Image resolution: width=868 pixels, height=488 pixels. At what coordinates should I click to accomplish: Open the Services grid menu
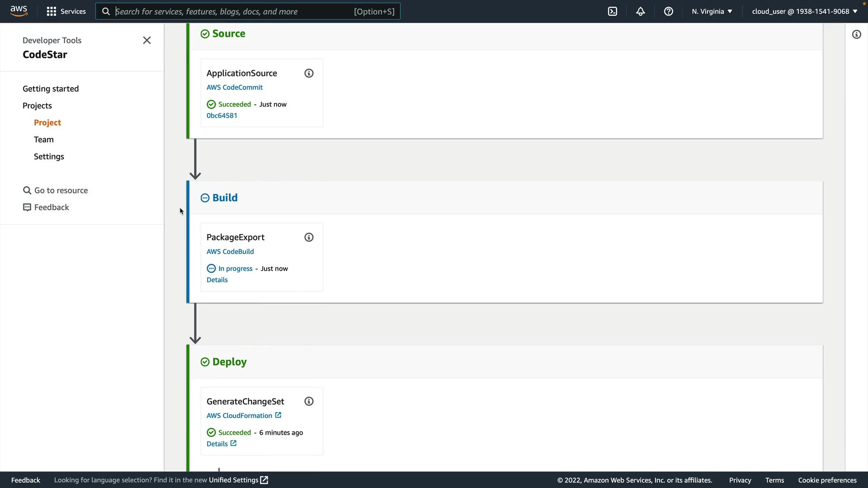[66, 11]
